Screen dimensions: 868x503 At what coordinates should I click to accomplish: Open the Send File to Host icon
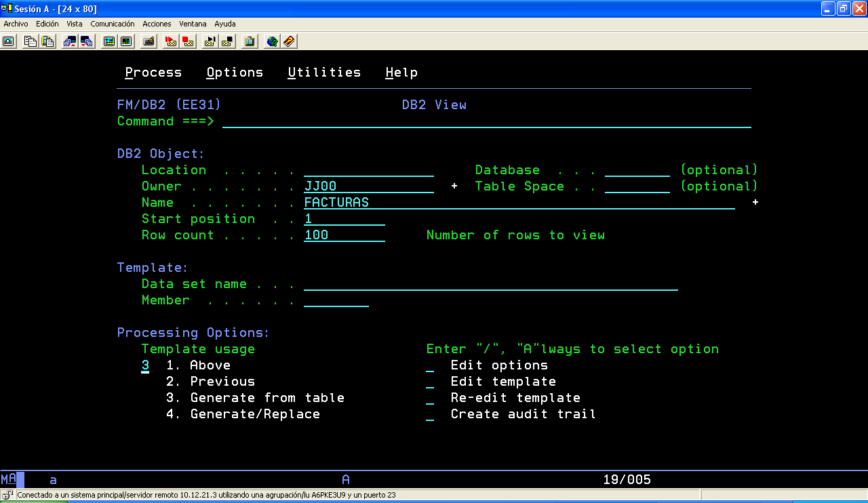coord(70,41)
